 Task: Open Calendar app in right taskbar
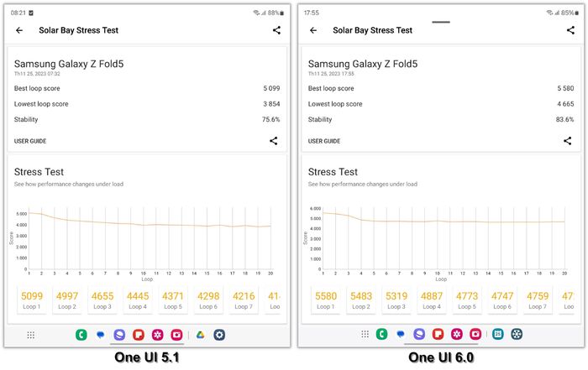[497, 334]
